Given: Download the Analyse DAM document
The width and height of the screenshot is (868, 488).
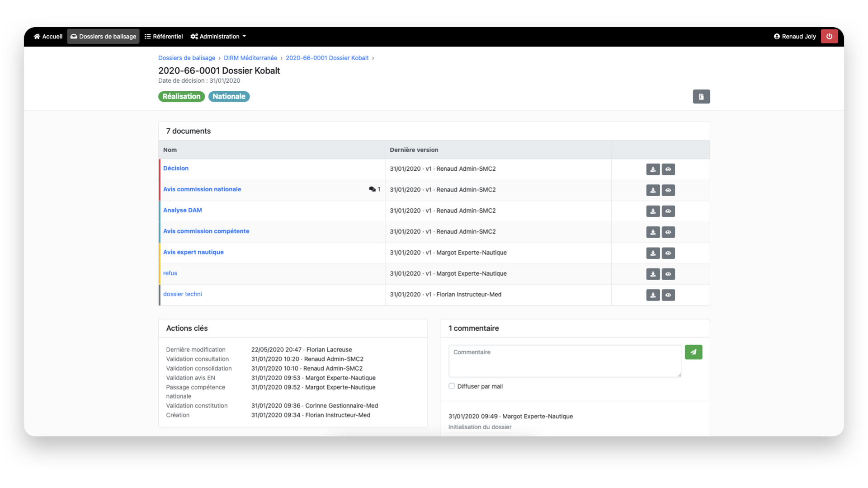Looking at the screenshot, I should pyautogui.click(x=653, y=211).
